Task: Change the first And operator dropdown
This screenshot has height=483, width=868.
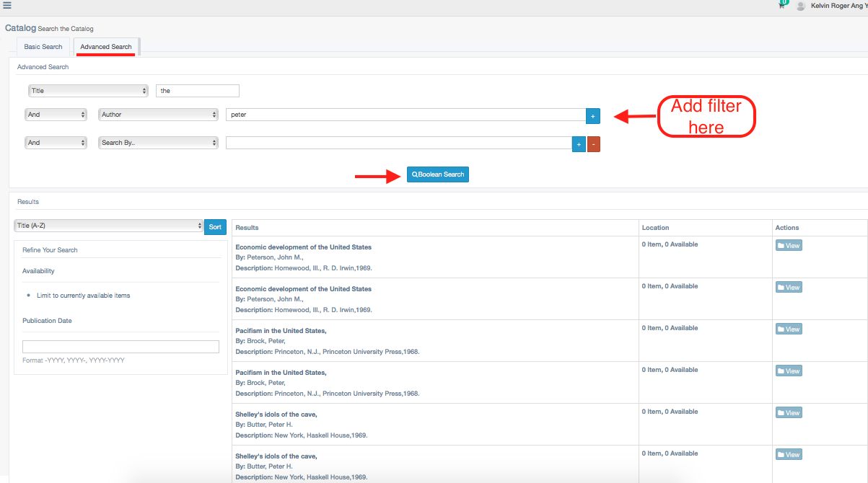Action: tap(56, 115)
